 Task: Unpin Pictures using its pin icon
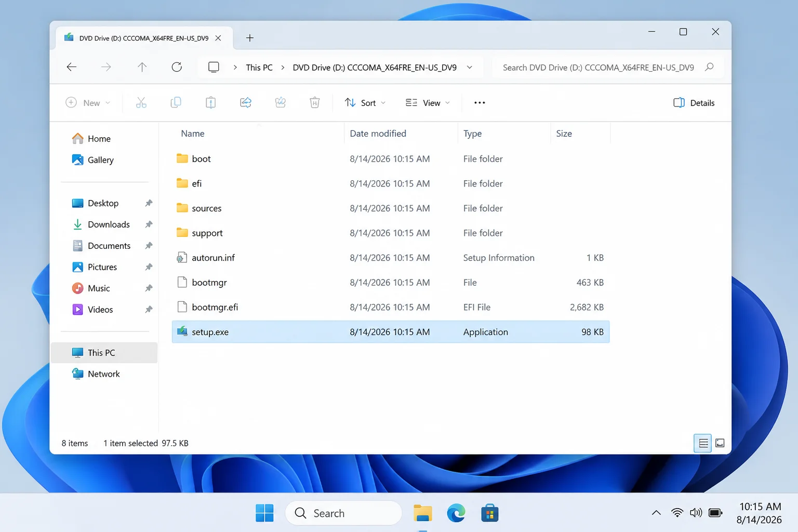point(149,267)
